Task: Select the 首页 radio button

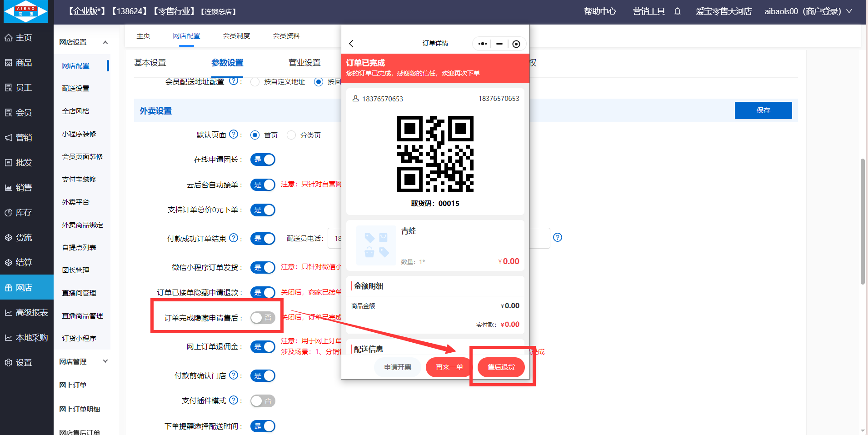Action: point(255,135)
